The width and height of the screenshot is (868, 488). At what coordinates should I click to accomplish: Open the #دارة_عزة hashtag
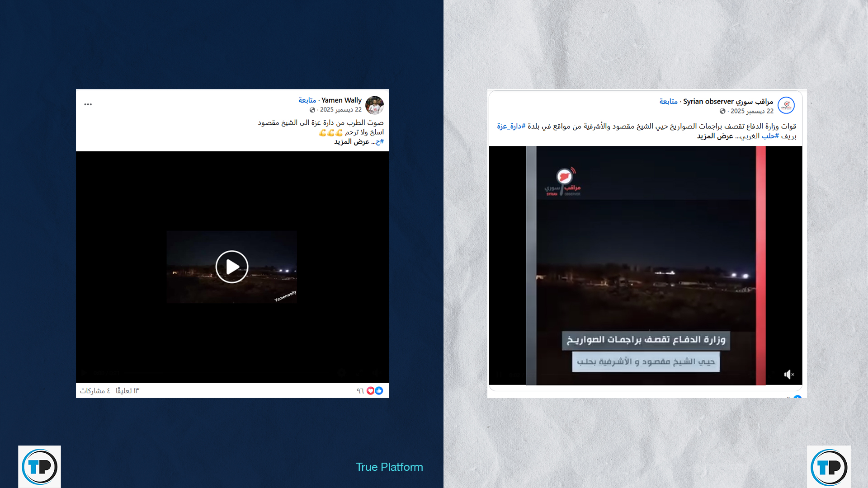pyautogui.click(x=511, y=126)
